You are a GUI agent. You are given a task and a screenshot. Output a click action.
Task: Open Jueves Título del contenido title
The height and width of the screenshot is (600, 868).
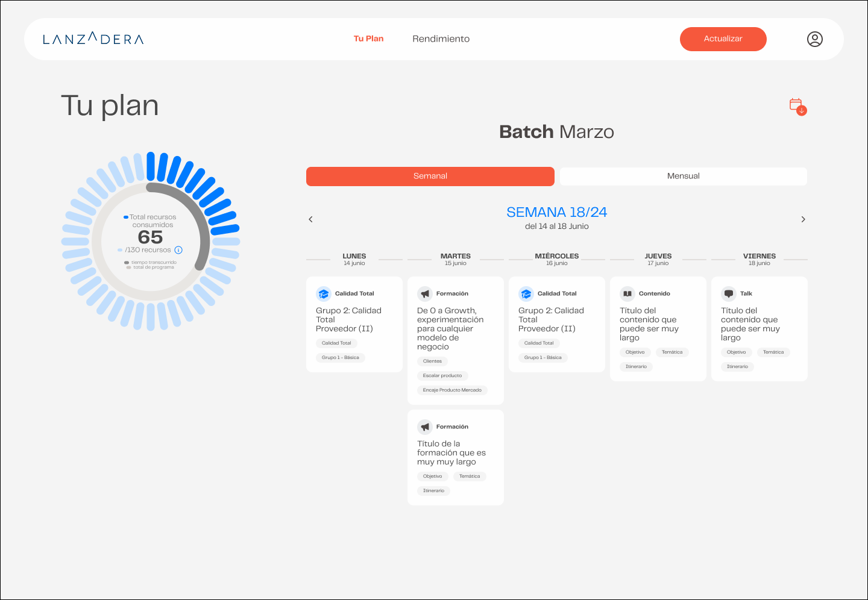649,324
